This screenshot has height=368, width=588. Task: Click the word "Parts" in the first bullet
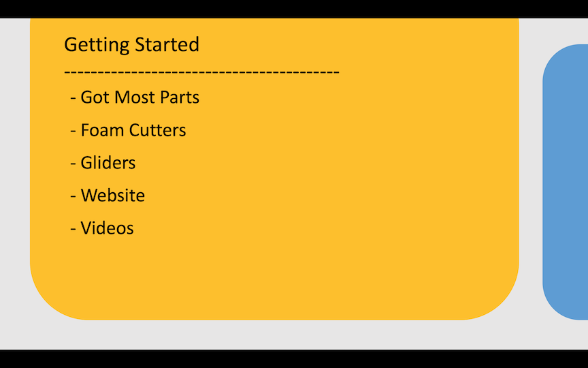click(x=180, y=97)
